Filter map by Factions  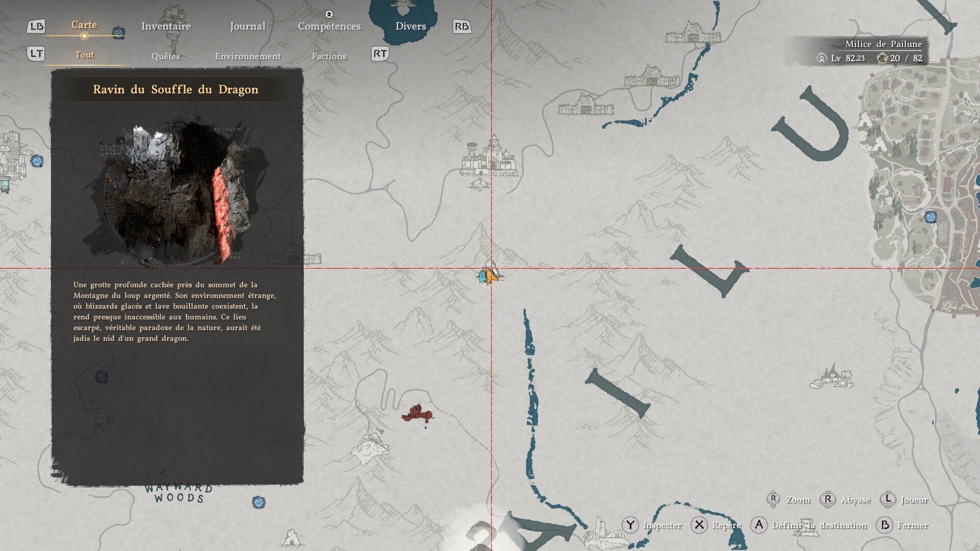[329, 56]
